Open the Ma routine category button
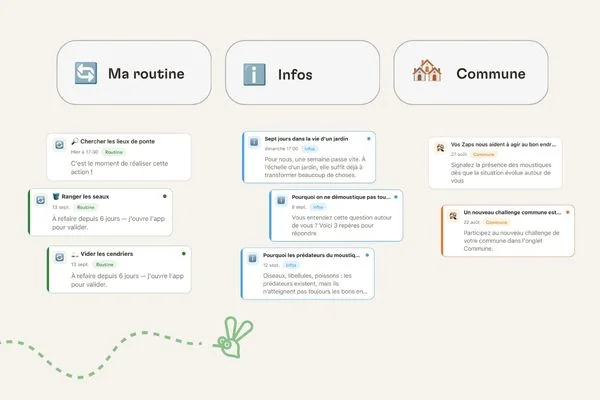Viewport: 600px width, 400px height. point(134,73)
